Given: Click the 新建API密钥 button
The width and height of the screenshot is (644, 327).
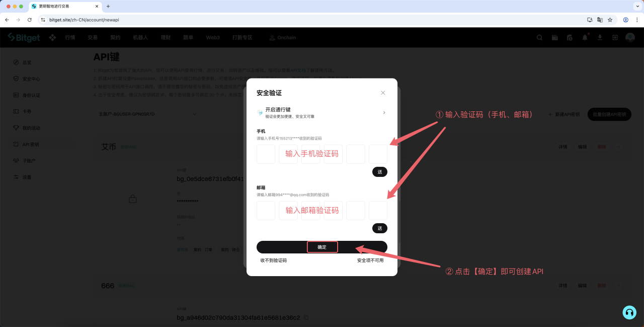Looking at the screenshot, I should click(564, 114).
